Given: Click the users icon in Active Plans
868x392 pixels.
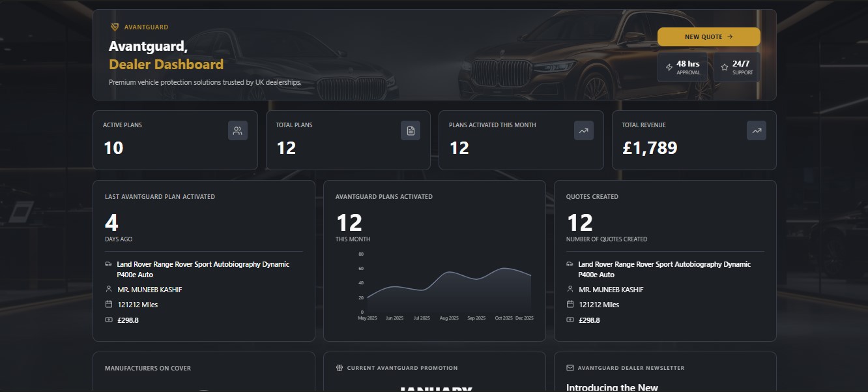Looking at the screenshot, I should pyautogui.click(x=238, y=130).
